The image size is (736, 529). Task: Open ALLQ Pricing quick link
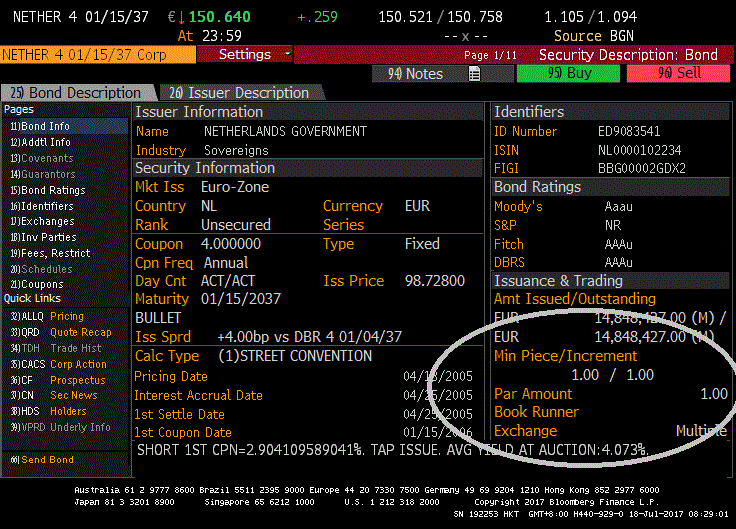coord(47,316)
